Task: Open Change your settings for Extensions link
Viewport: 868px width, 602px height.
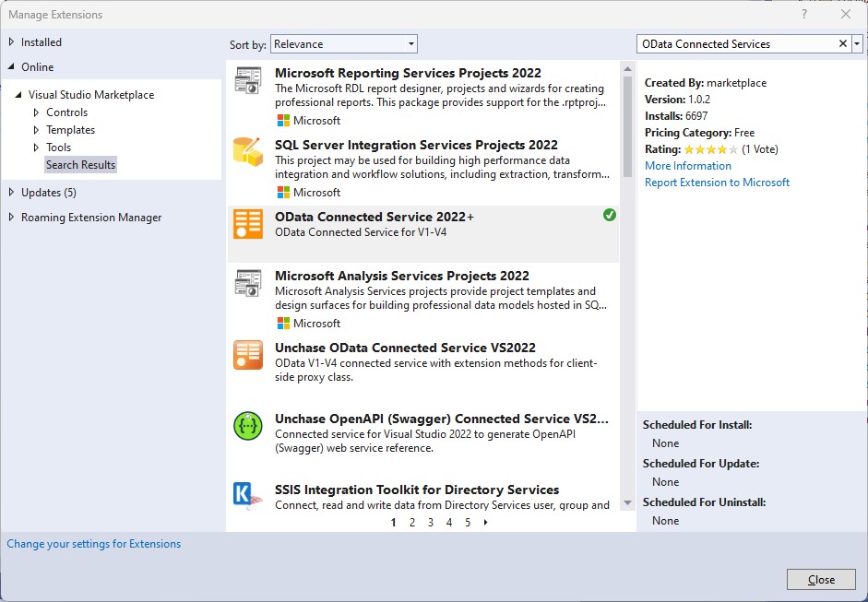Action: click(x=93, y=544)
